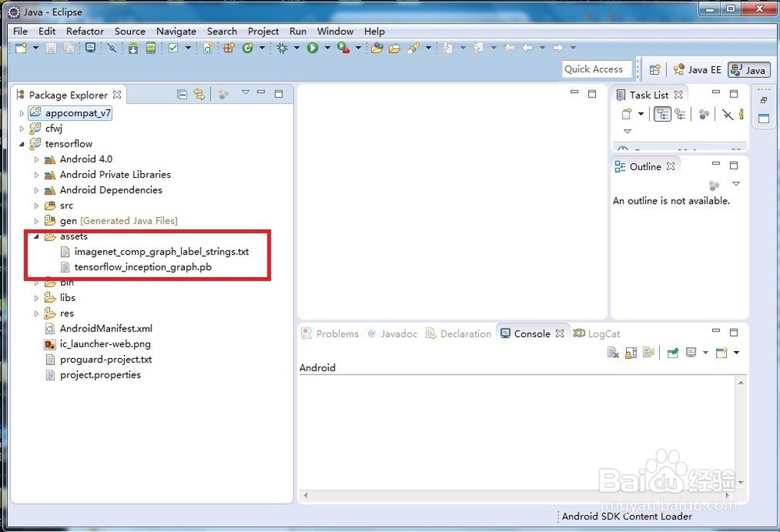Click the Search flashlight toolbar icon
Image resolution: width=780 pixels, height=532 pixels.
coord(413,48)
